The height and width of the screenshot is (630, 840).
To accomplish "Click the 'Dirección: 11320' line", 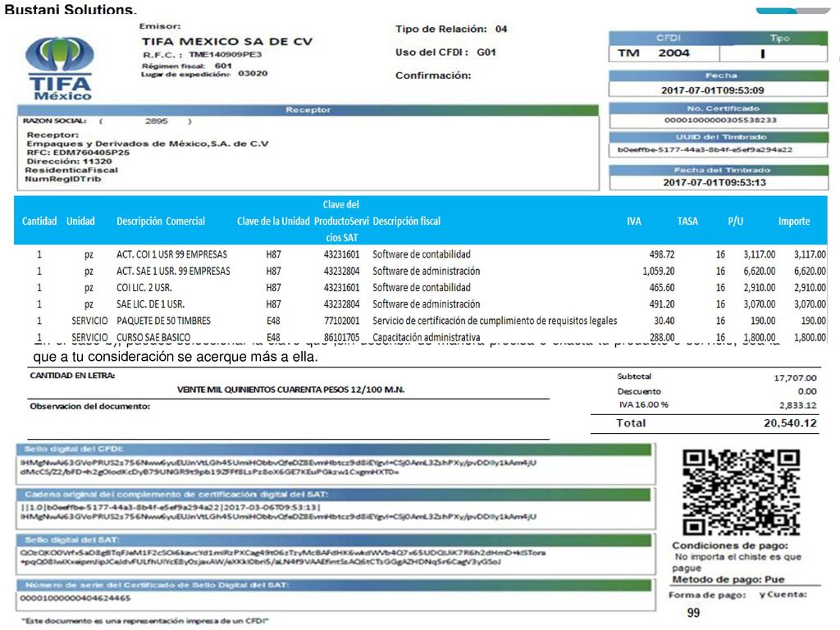I will click(69, 162).
